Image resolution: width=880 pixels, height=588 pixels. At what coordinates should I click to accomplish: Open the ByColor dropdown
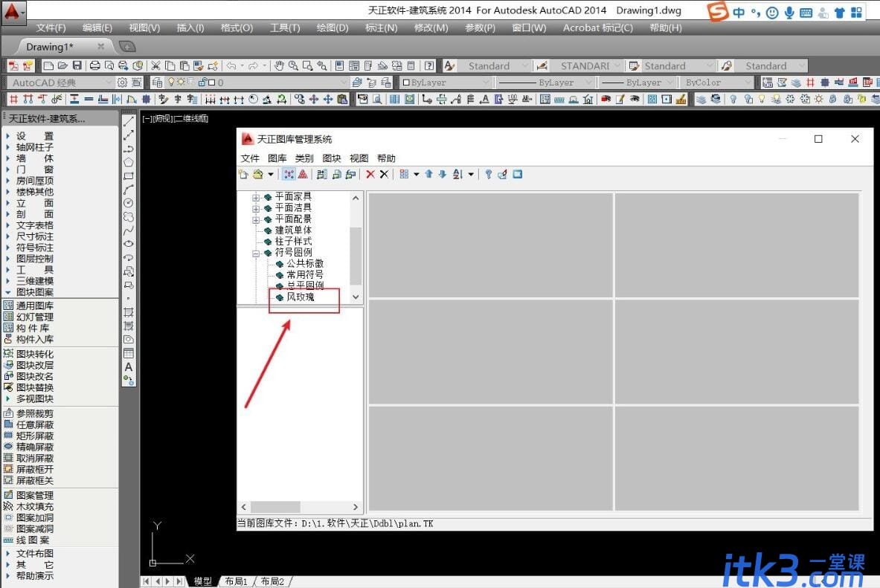(x=747, y=83)
